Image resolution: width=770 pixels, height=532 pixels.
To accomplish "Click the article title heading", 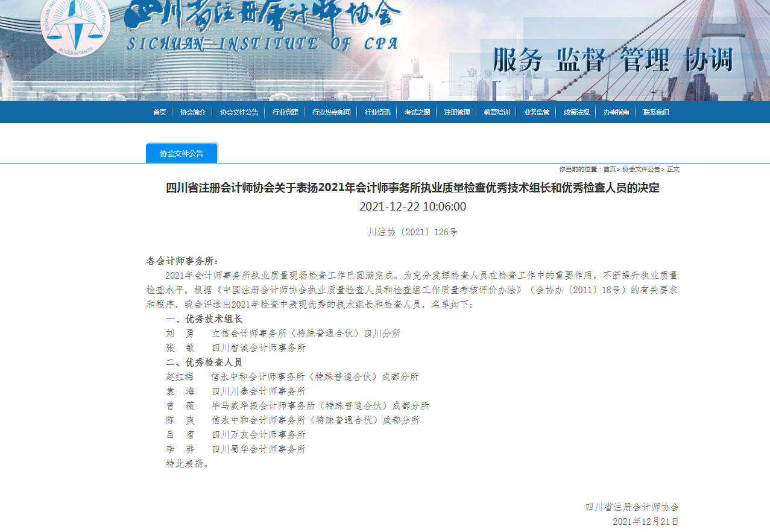I will click(x=412, y=188).
